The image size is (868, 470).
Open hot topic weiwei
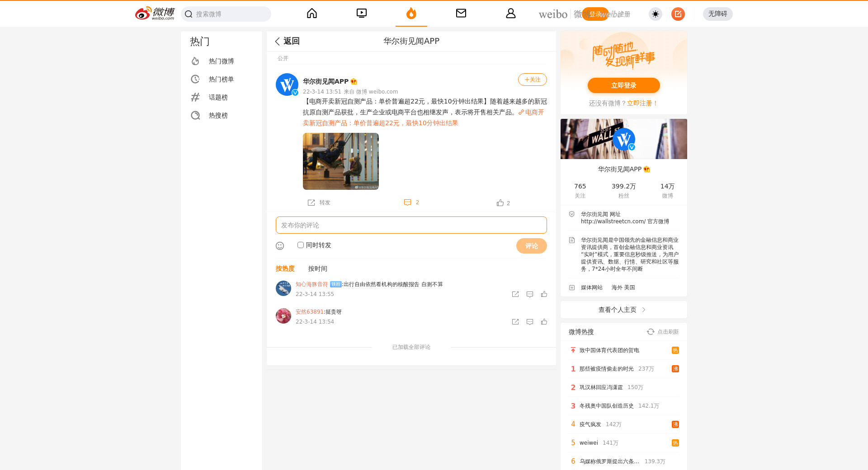pos(589,443)
